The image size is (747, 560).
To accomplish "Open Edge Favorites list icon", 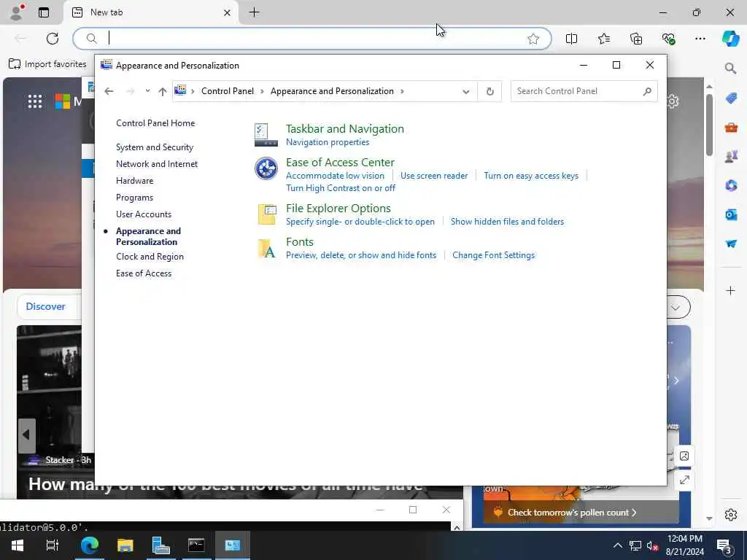I will coord(603,39).
